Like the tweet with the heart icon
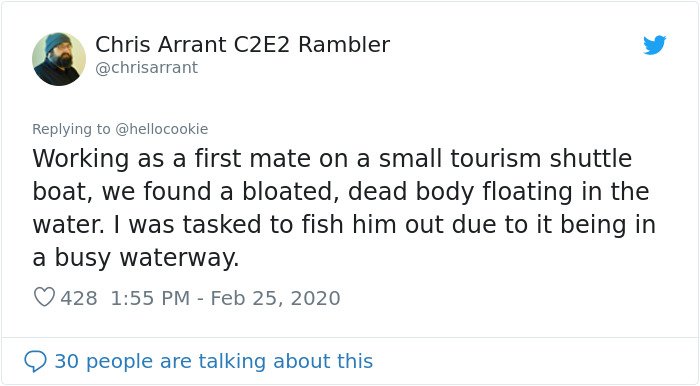Viewport: 700px width, 386px height. click(x=44, y=297)
